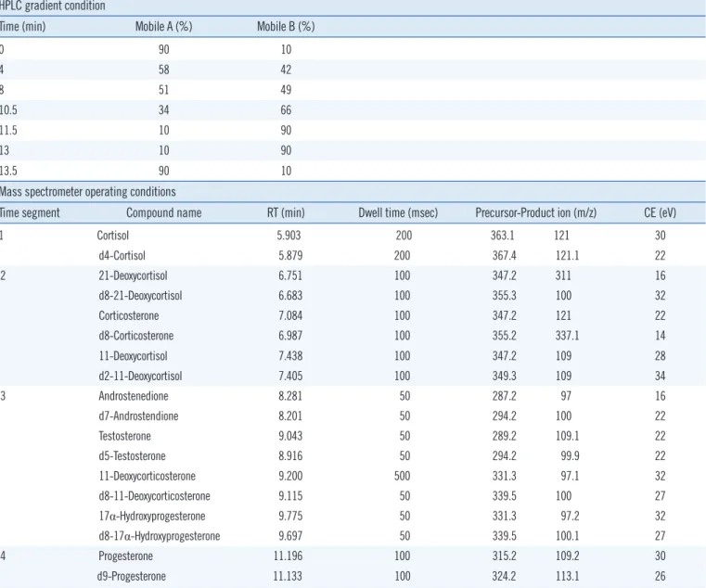Image resolution: width=706 pixels, height=588 pixels.
Task: Select the product ion value 97.1
Action: click(570, 477)
